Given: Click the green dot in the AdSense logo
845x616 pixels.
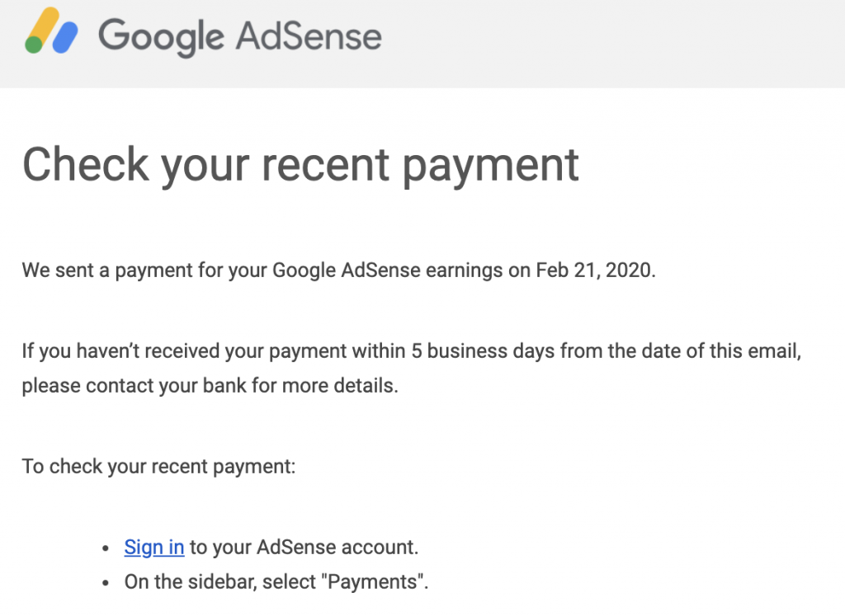Looking at the screenshot, I should pos(34,45).
